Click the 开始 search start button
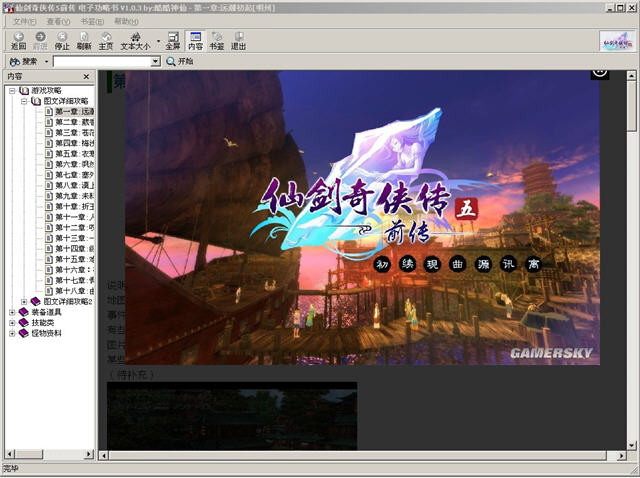 coord(180,62)
